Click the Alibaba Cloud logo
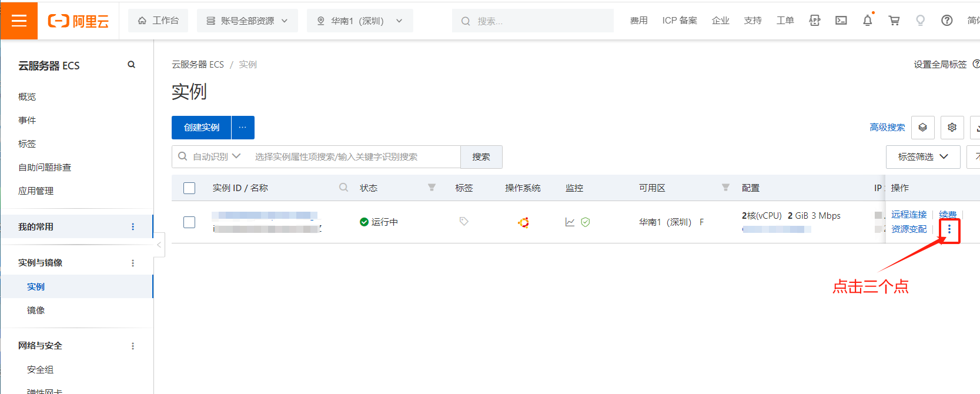Viewport: 980px width, 394px height. [x=78, y=21]
